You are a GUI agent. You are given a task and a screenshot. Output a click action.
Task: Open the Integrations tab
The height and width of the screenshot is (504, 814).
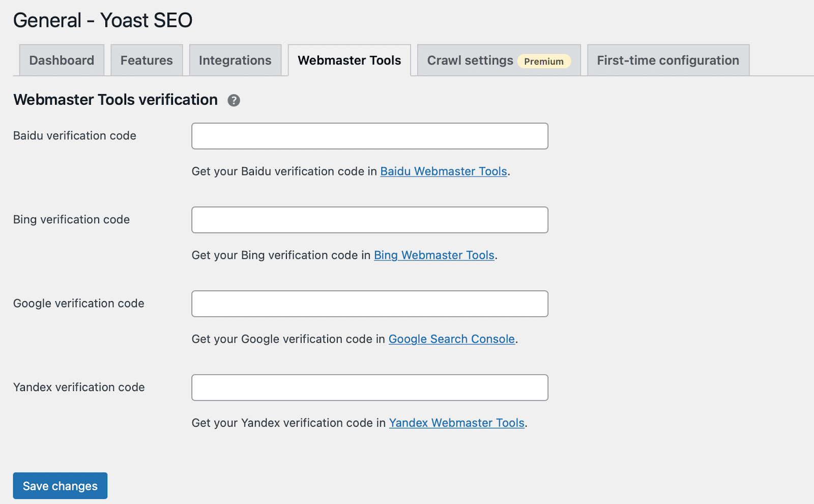click(x=235, y=60)
